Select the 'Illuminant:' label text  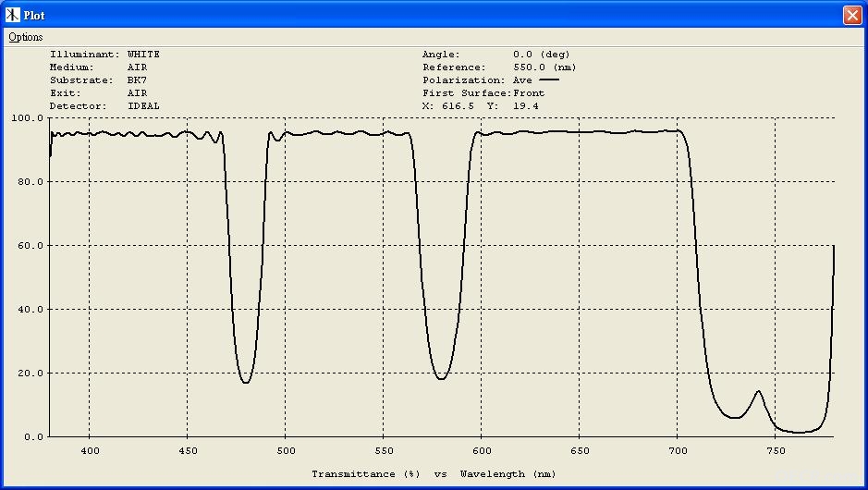click(x=85, y=55)
